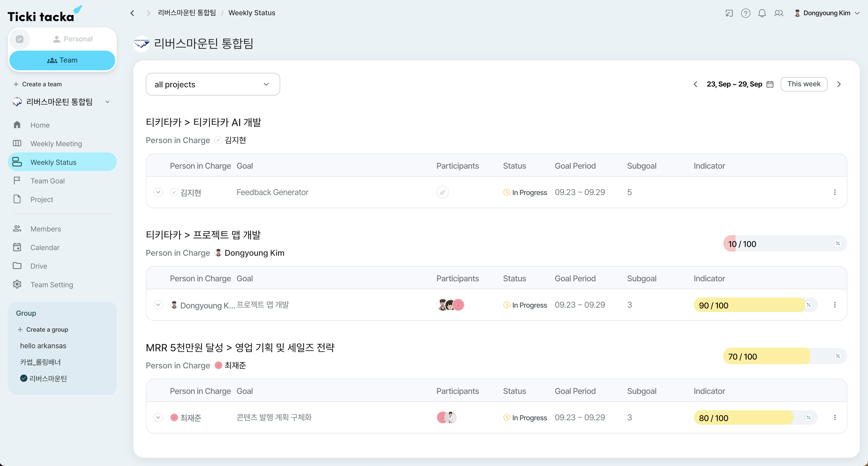Select the 카썹_롤링배너 group
The width and height of the screenshot is (868, 466).
pos(40,362)
